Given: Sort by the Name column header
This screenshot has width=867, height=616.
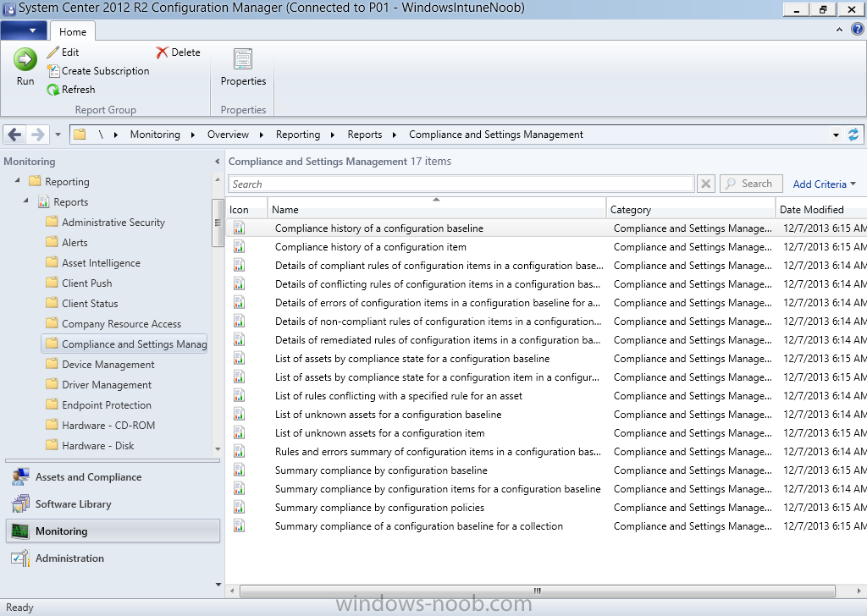Looking at the screenshot, I should (437, 208).
